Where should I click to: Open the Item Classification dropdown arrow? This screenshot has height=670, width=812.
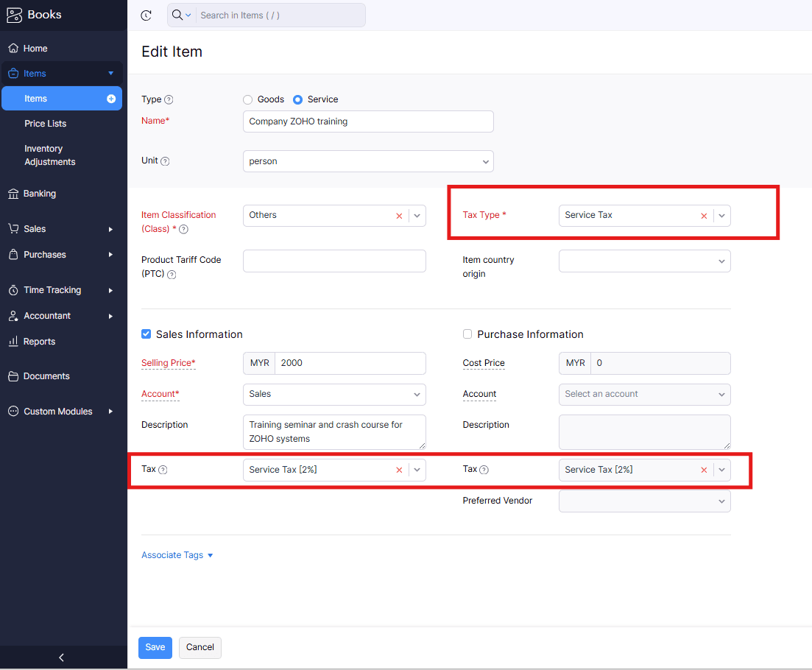[x=417, y=216]
